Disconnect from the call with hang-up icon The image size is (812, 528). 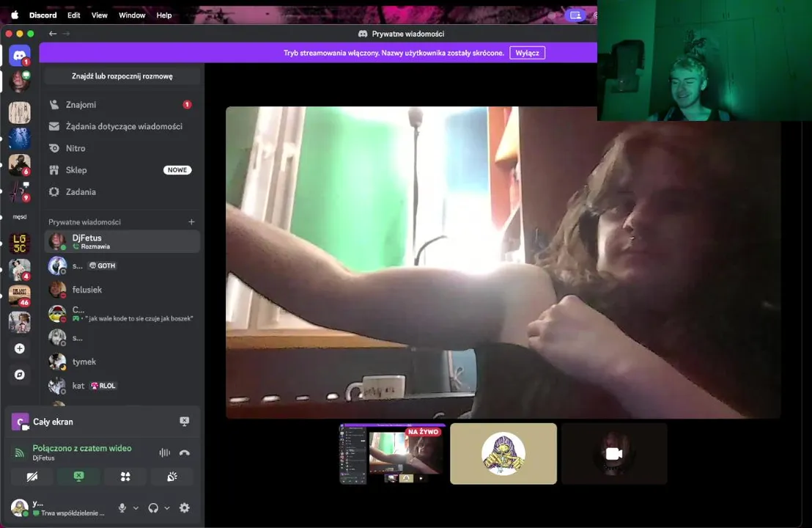coord(185,453)
